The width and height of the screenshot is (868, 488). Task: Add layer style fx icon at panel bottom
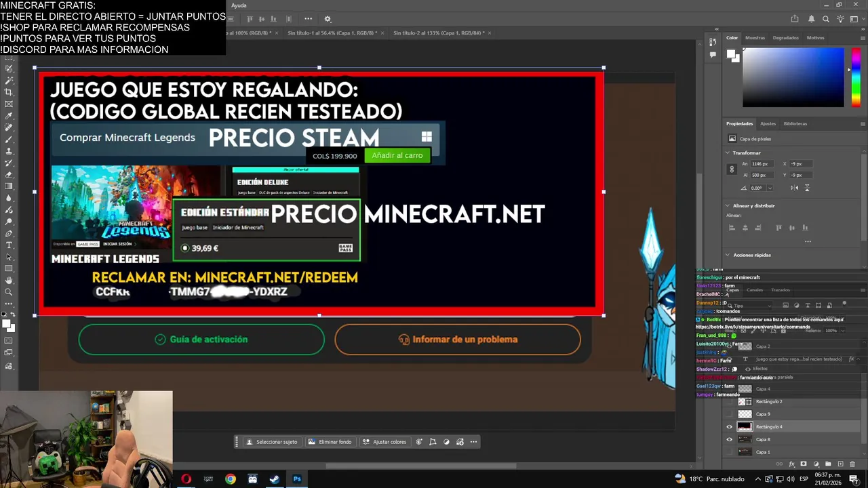tap(791, 464)
